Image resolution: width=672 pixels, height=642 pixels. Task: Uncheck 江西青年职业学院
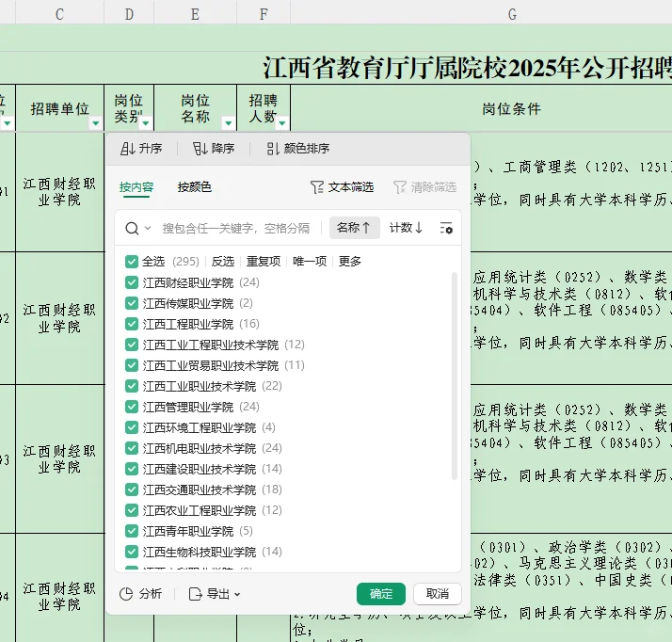[132, 531]
